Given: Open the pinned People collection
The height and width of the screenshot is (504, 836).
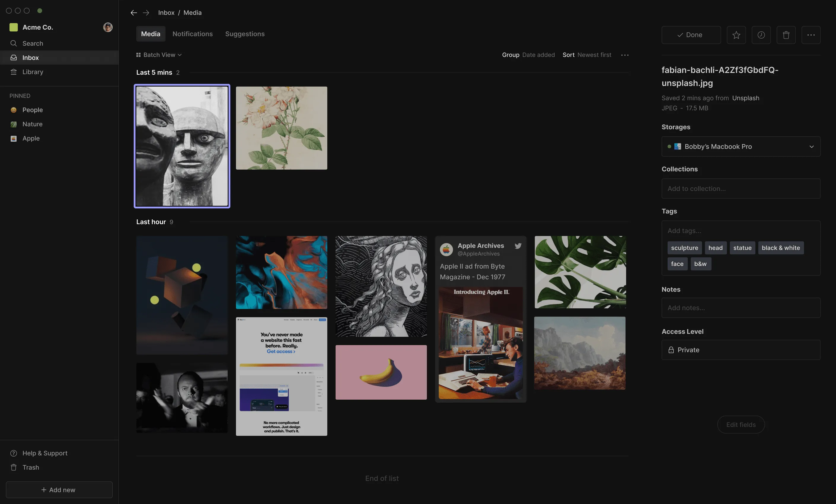Looking at the screenshot, I should [x=59, y=110].
